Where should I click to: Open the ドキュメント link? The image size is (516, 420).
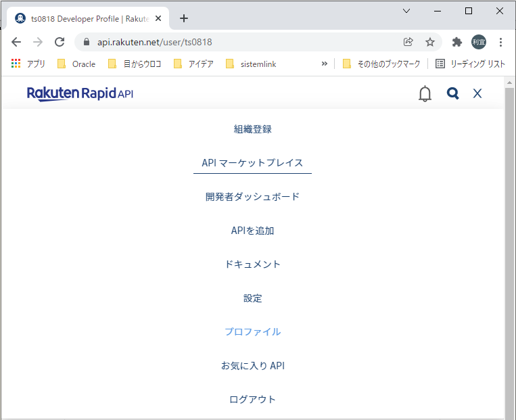(252, 264)
